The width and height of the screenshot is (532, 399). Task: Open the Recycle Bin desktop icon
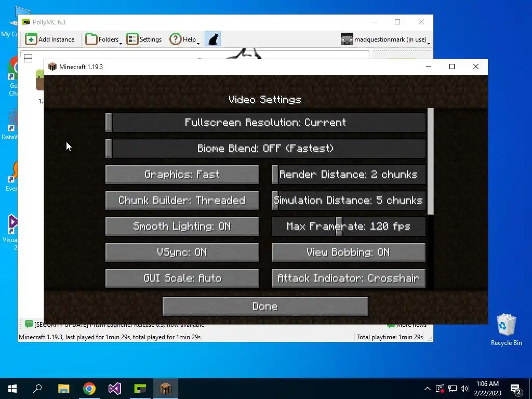[506, 329]
